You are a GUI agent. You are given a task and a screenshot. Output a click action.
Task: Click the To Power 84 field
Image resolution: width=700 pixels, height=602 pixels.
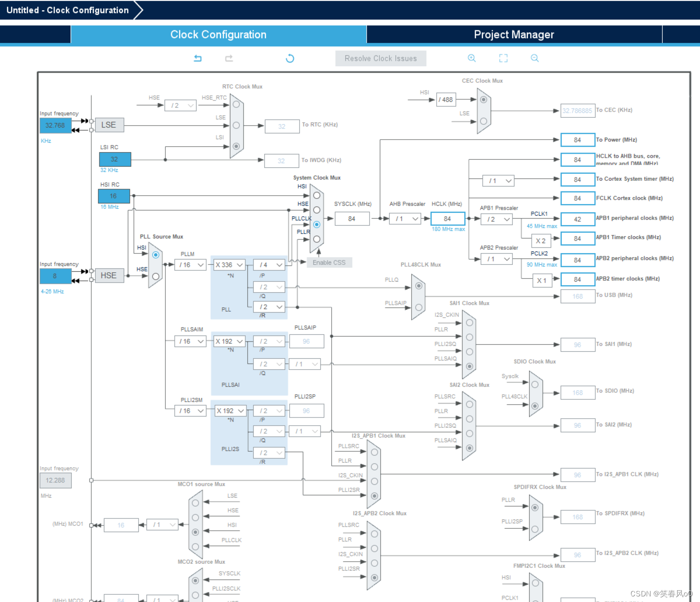[578, 140]
